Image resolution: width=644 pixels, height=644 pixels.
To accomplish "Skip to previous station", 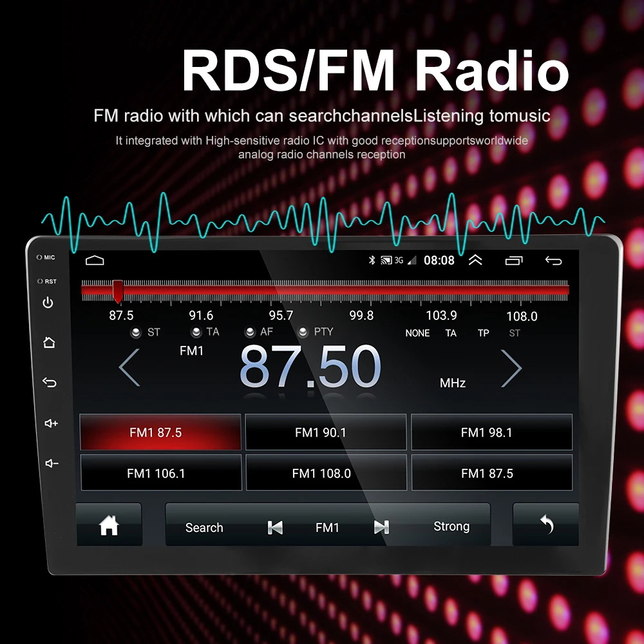I will pyautogui.click(x=275, y=527).
